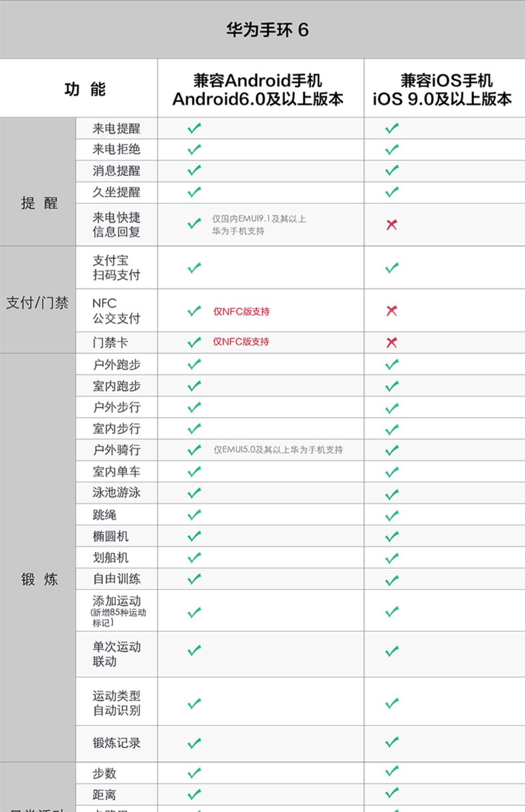
Task: Click the red X for iOS NFC公交支付
Action: coord(392,311)
